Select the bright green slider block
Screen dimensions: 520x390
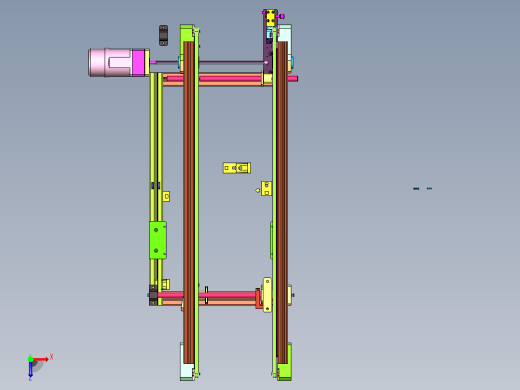pyautogui.click(x=158, y=240)
